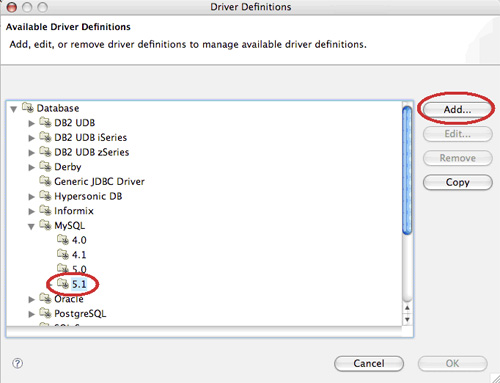Select the MySQL 5.1 driver entry
The width and height of the screenshot is (500, 383).
click(x=79, y=284)
